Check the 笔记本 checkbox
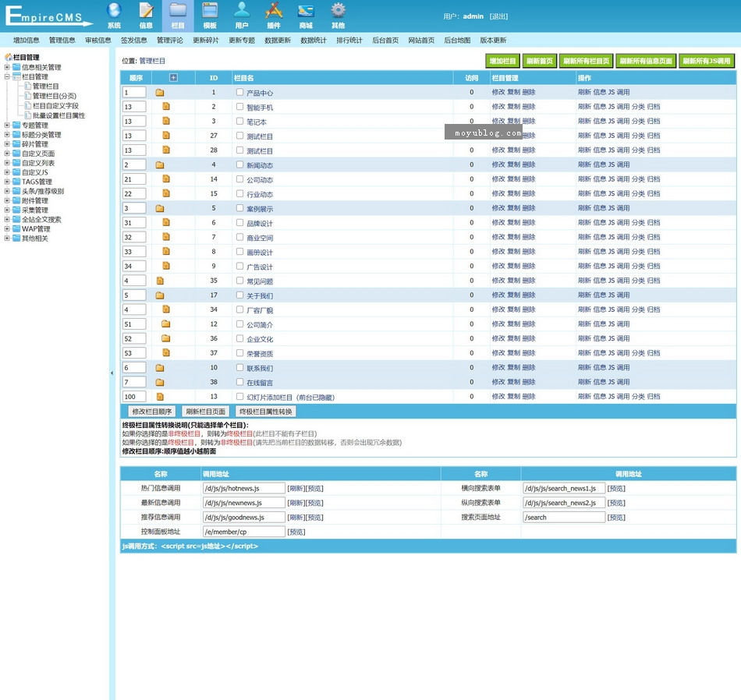This screenshot has height=700, width=741. coord(240,122)
